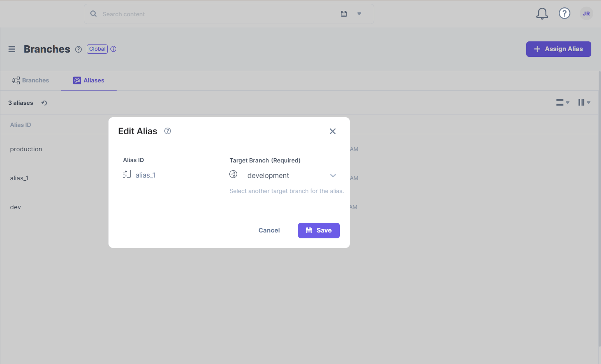Expand the Target Branch development dropdown
This screenshot has width=601, height=364.
tap(283, 175)
